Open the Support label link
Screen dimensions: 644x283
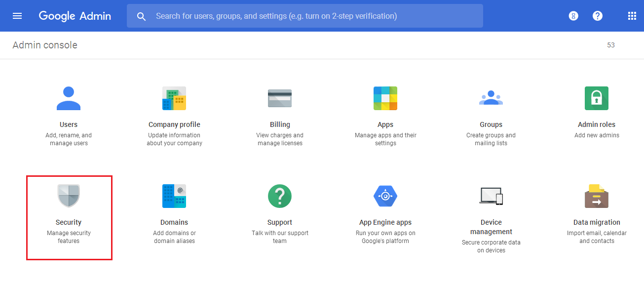280,222
